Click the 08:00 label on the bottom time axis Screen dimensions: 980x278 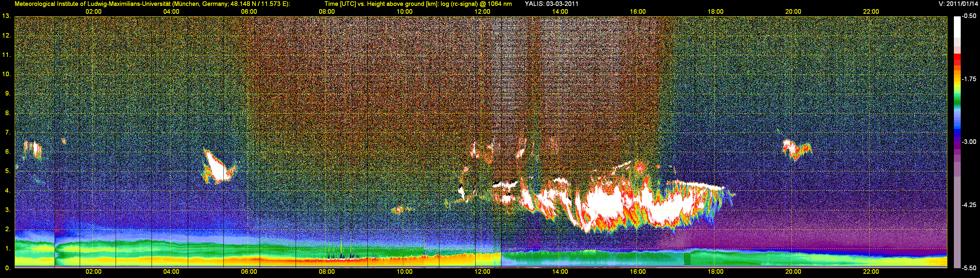coord(327,272)
